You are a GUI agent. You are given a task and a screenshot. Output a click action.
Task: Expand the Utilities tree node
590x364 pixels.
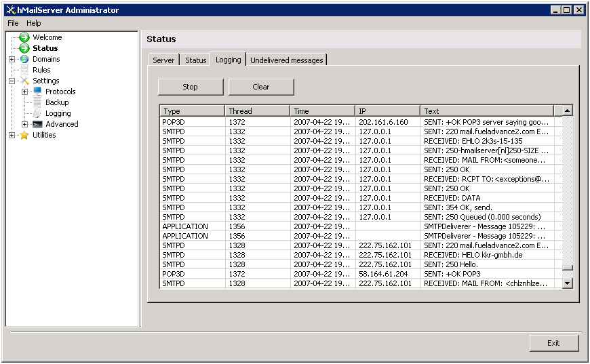[x=12, y=135]
